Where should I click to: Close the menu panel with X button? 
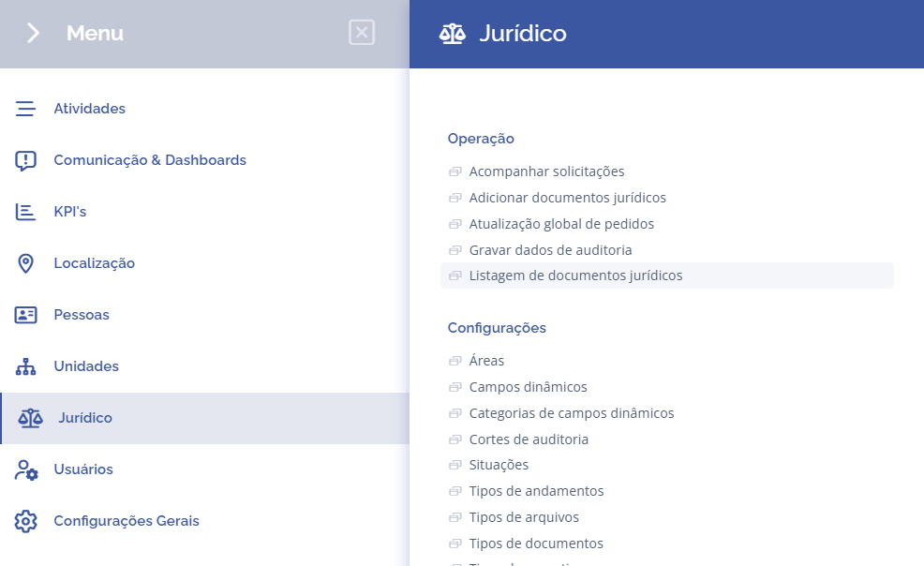[x=361, y=33]
